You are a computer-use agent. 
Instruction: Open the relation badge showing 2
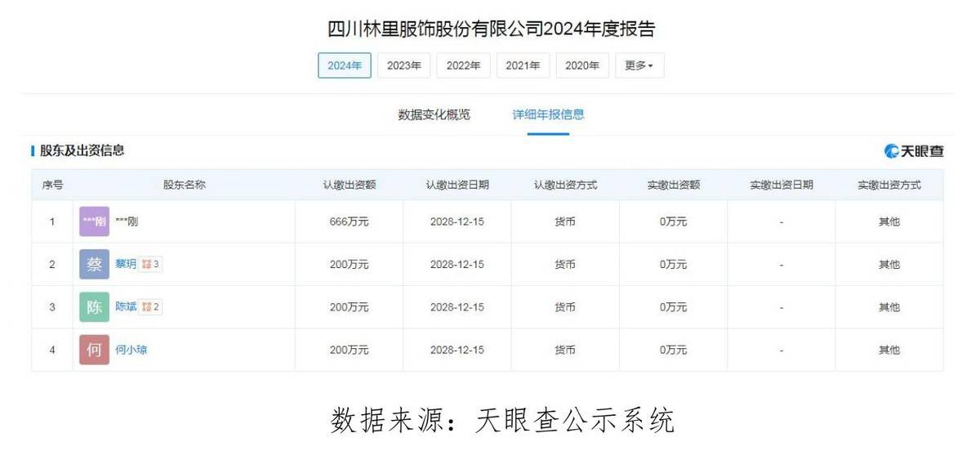pos(150,307)
